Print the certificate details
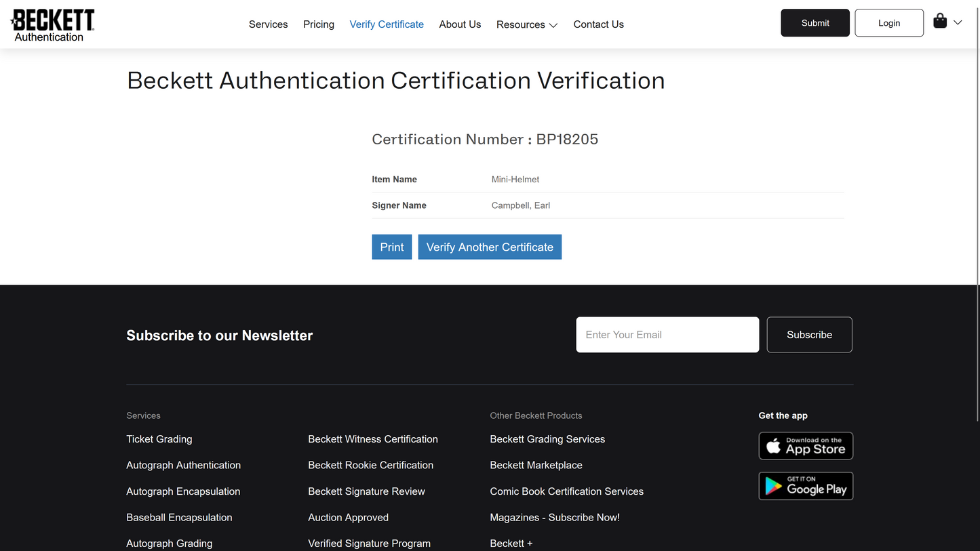This screenshot has height=551, width=980. [x=392, y=247]
